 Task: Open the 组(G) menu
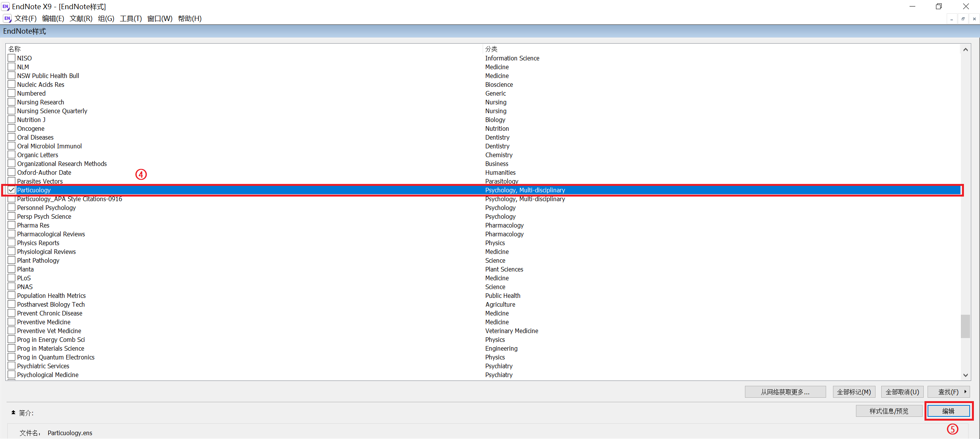(x=106, y=18)
